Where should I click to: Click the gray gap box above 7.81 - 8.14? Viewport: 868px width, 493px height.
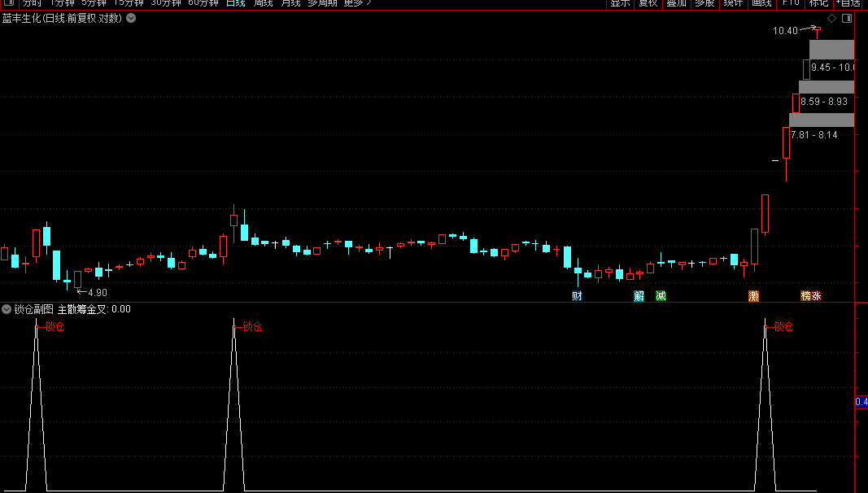pos(822,120)
